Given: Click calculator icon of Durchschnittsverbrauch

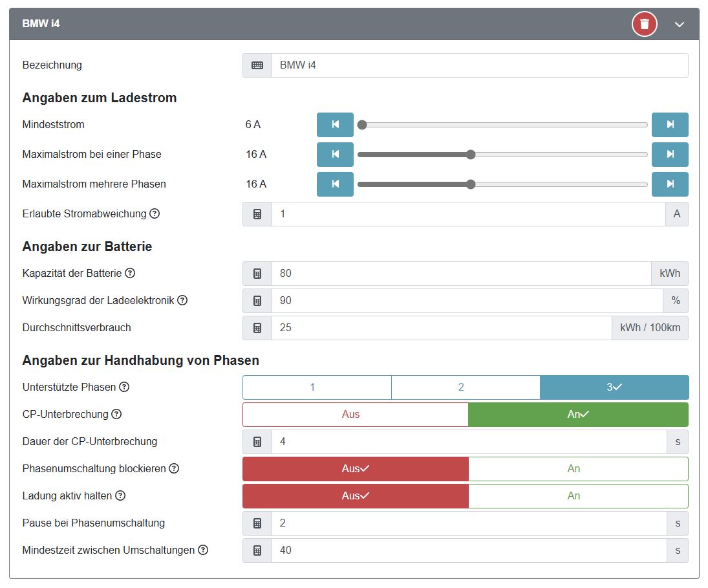Looking at the screenshot, I should tap(257, 328).
